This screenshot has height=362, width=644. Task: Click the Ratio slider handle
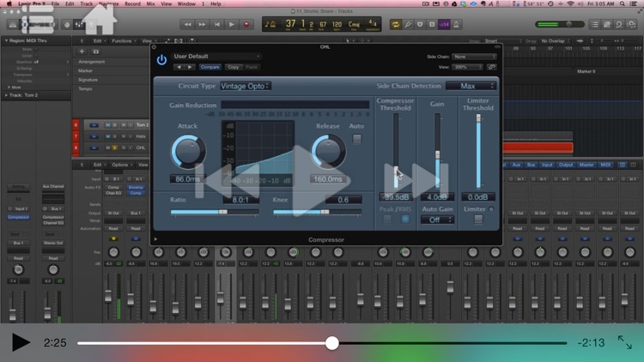(223, 212)
